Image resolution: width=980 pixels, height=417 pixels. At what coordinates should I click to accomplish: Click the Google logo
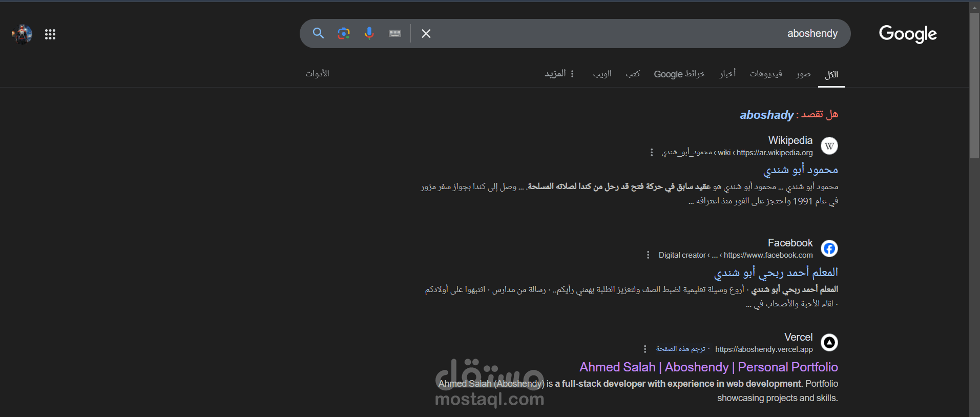(908, 34)
